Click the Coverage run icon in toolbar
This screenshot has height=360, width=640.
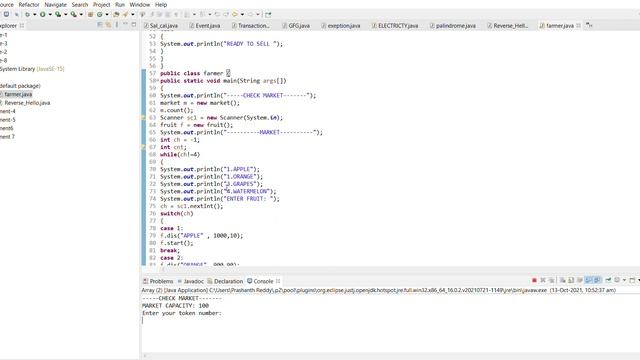(x=58, y=14)
